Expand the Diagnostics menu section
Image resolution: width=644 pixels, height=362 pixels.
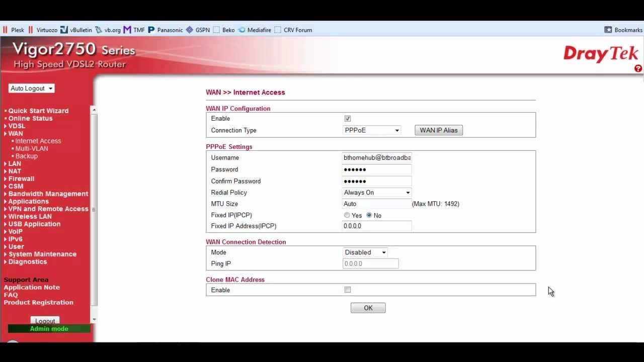(x=27, y=262)
